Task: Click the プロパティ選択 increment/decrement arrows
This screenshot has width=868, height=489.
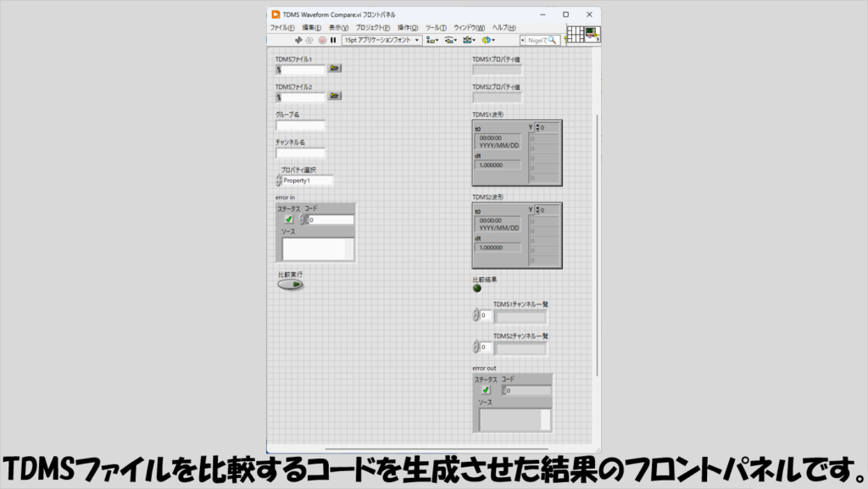Action: click(278, 181)
